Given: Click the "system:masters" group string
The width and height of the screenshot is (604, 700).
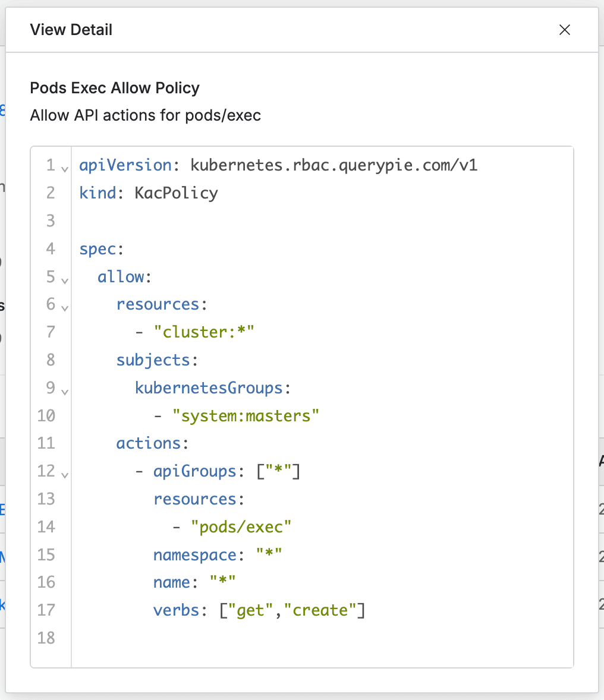Looking at the screenshot, I should (x=246, y=416).
